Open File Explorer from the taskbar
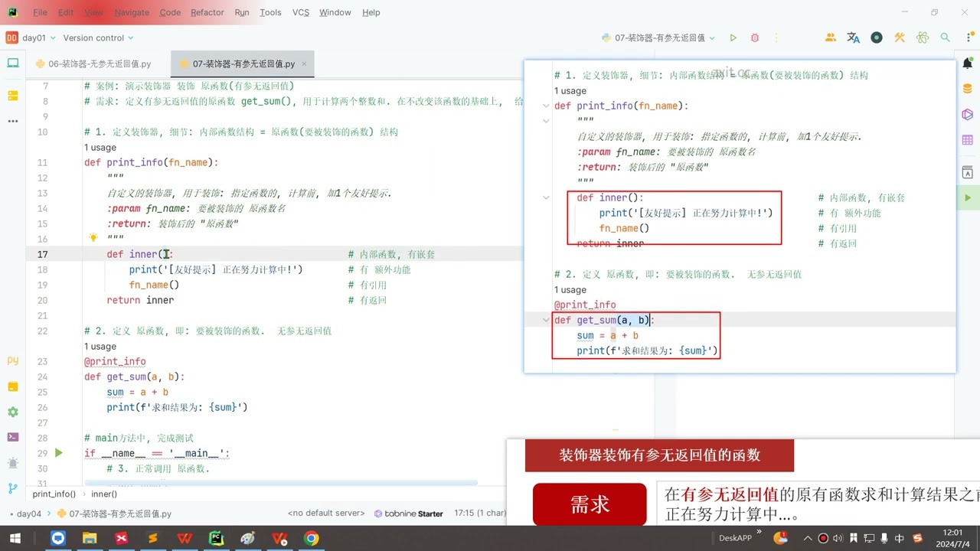Image resolution: width=980 pixels, height=551 pixels. point(90,539)
